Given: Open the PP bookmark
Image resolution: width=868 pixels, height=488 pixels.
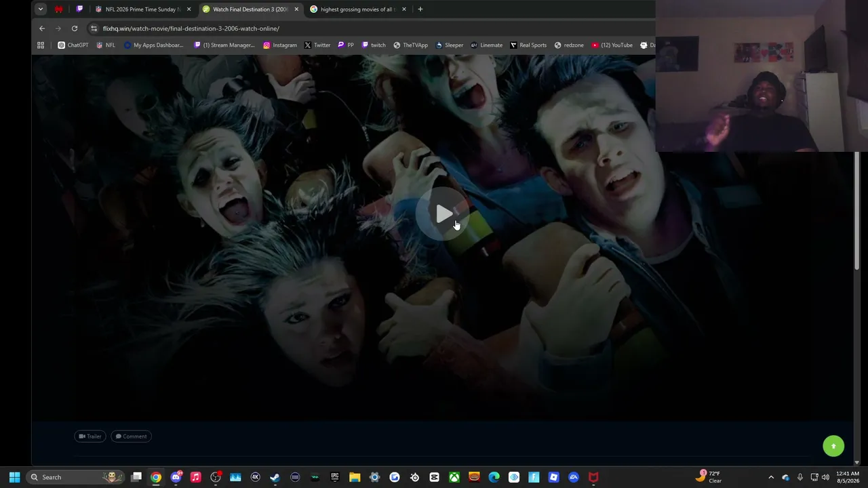Looking at the screenshot, I should point(346,45).
